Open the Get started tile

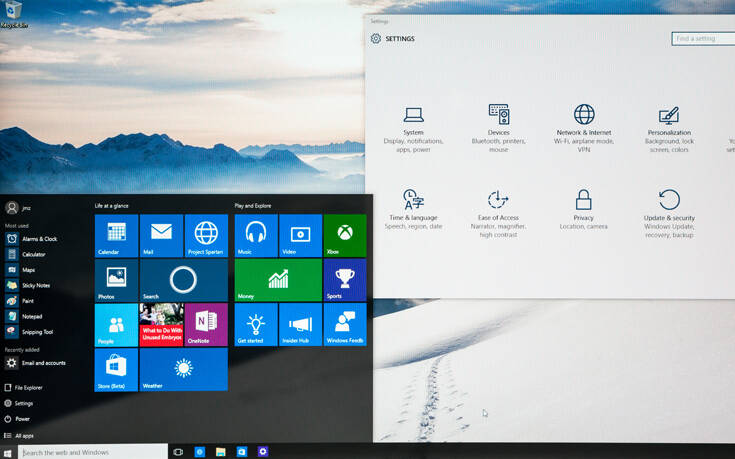point(256,325)
